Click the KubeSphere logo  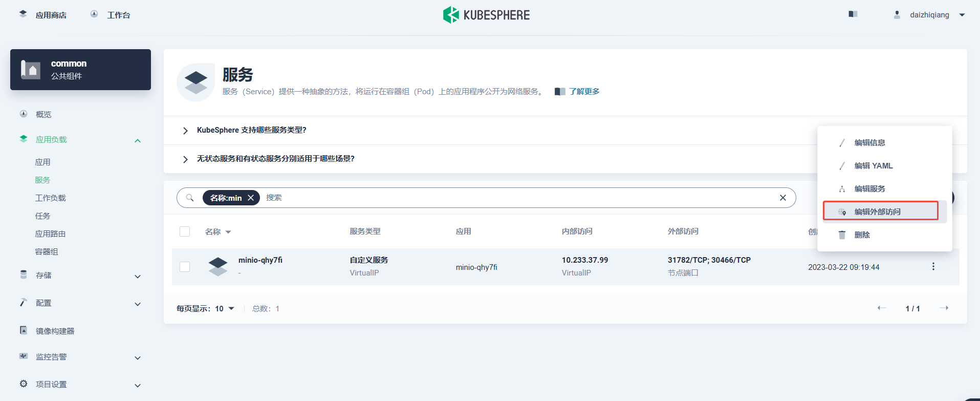tap(486, 15)
